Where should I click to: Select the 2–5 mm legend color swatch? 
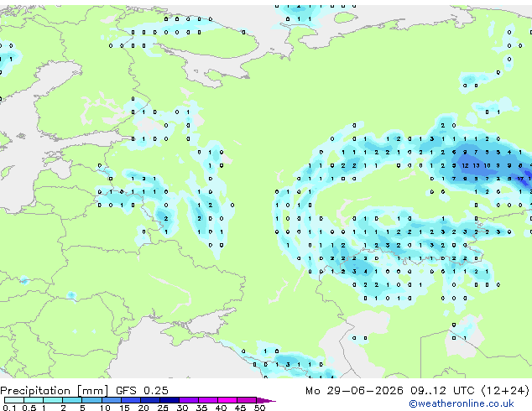72,400
